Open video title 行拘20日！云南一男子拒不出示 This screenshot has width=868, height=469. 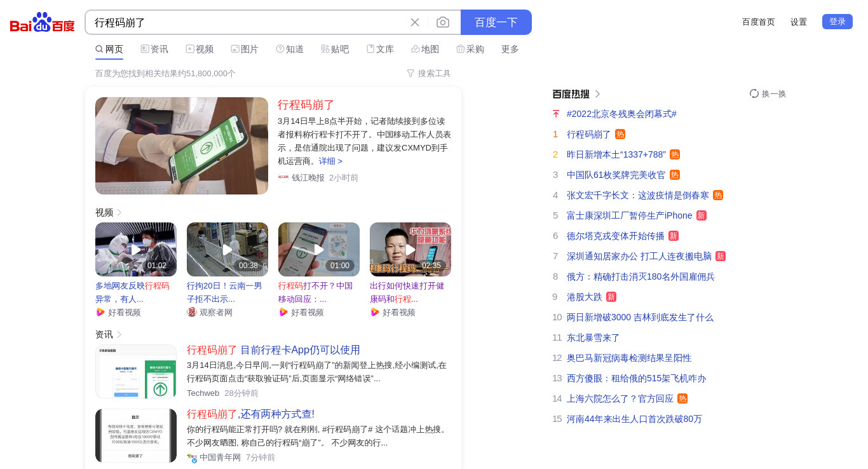(x=224, y=292)
